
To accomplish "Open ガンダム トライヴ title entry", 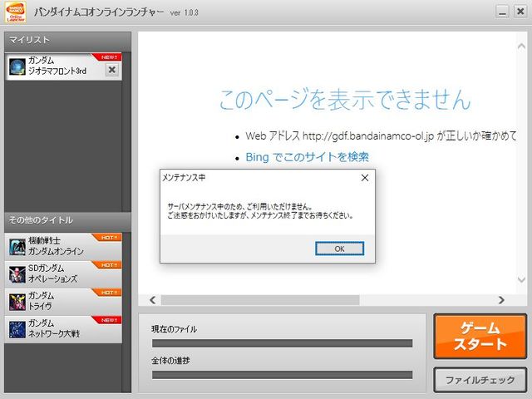I will click(63, 302).
